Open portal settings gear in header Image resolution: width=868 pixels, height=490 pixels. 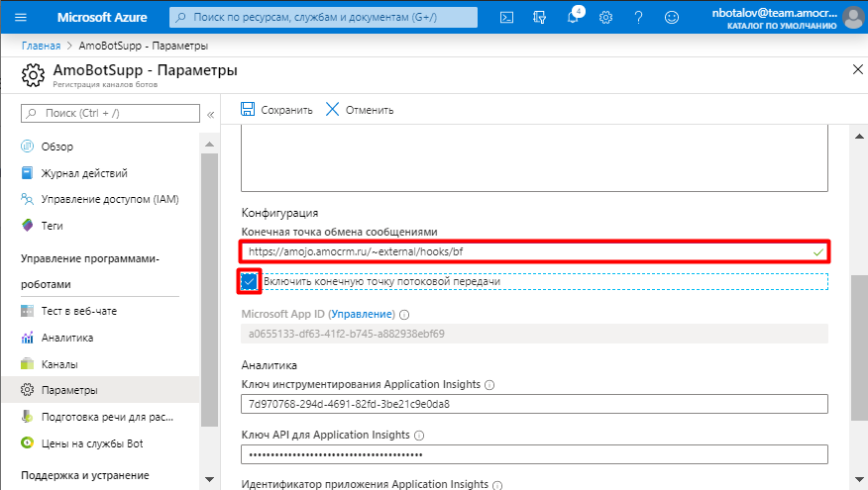(605, 18)
